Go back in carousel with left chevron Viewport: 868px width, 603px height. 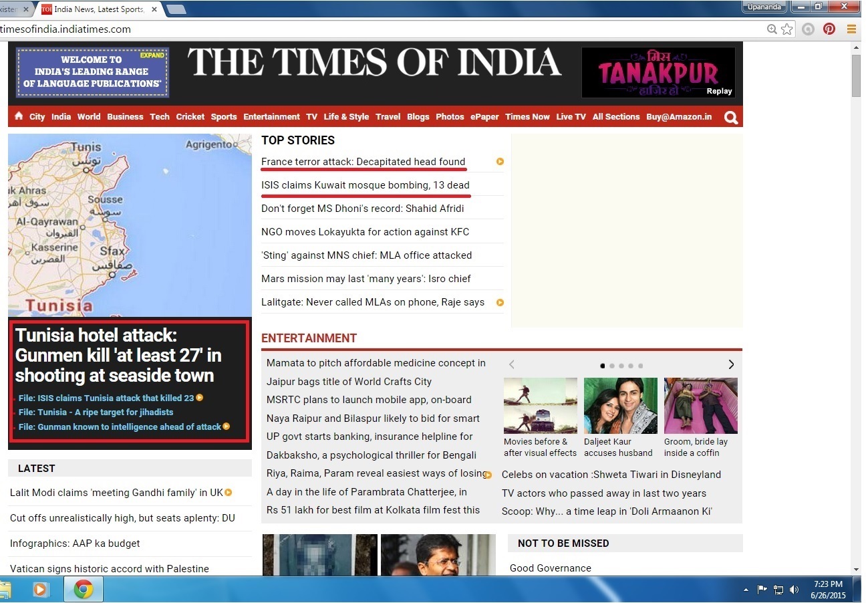pyautogui.click(x=512, y=364)
